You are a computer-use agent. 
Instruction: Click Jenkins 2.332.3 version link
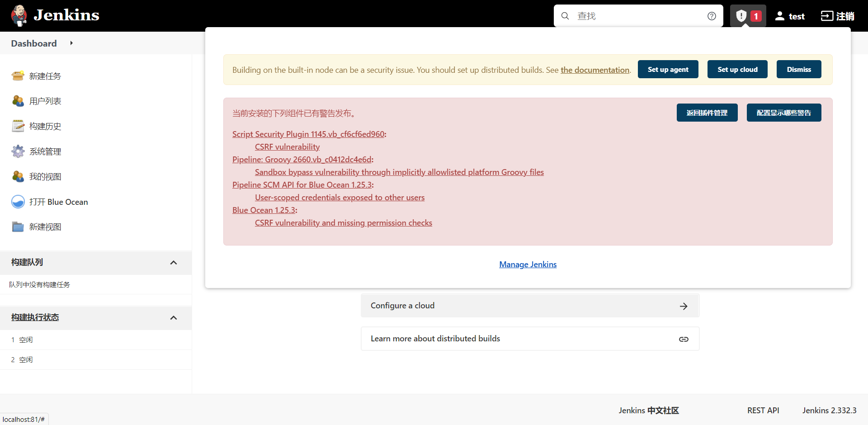(x=830, y=411)
